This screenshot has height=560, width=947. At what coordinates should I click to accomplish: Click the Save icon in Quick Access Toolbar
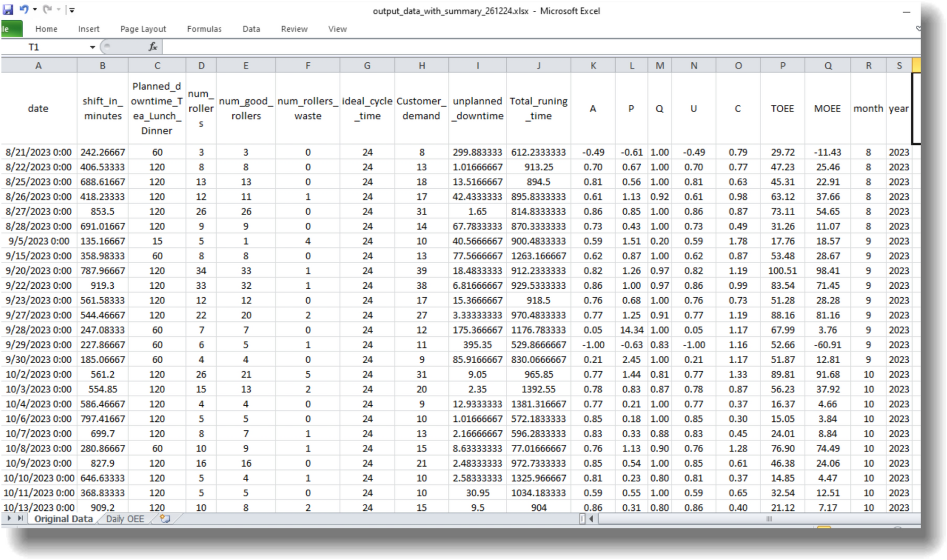coord(8,9)
